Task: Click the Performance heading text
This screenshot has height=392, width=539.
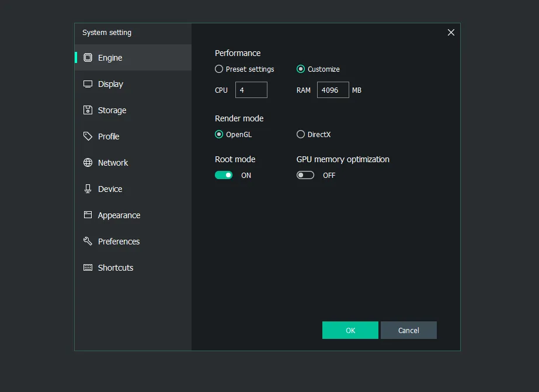Action: [x=238, y=53]
